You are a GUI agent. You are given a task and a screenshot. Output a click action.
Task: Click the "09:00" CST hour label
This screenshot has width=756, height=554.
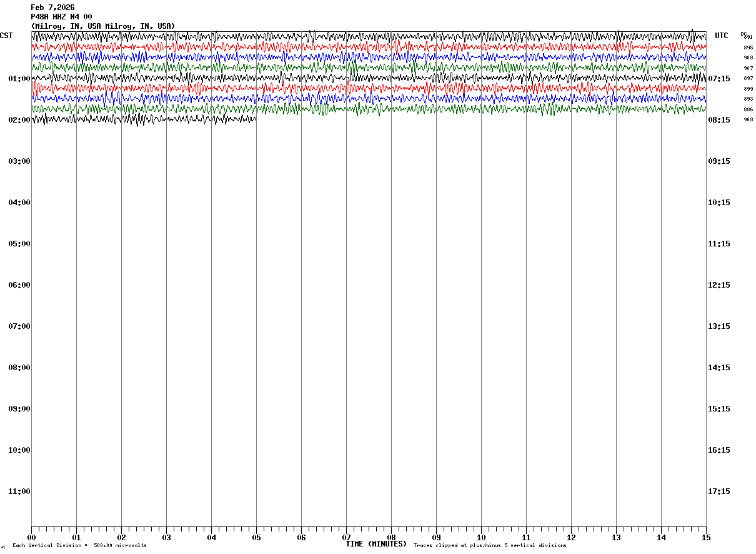coord(19,409)
